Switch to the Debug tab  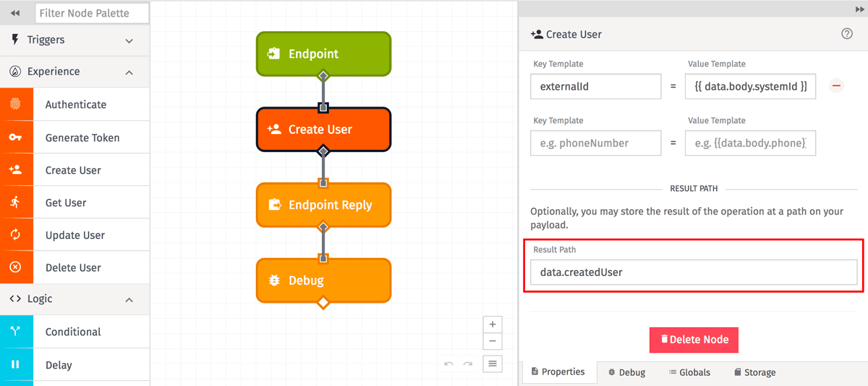(x=626, y=372)
